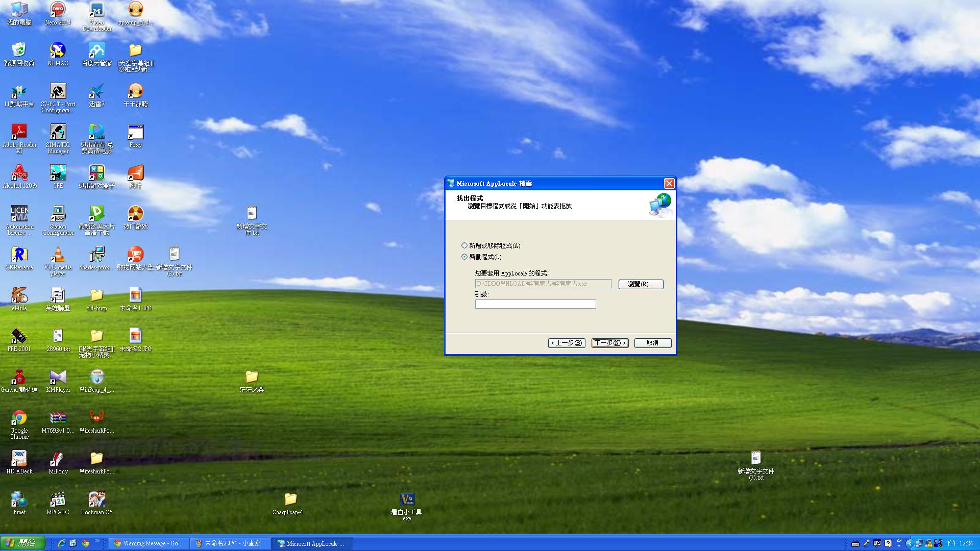Click the 瀏覽 browse button
The height and width of the screenshot is (551, 980).
[641, 284]
